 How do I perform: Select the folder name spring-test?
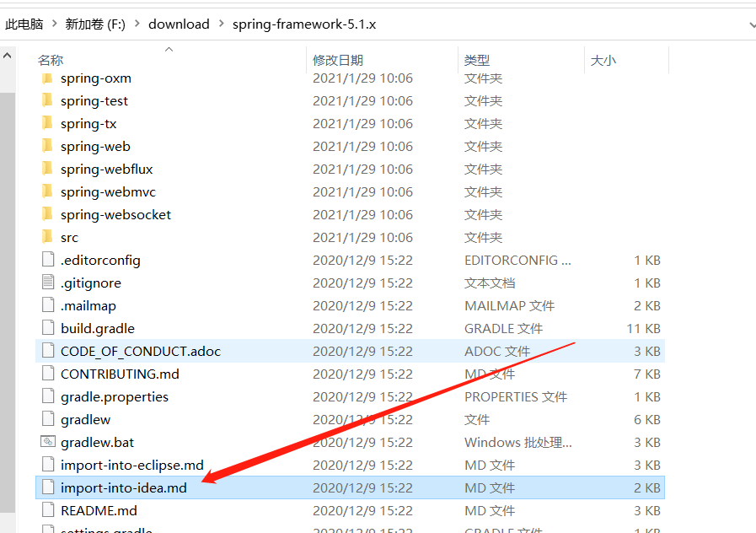coord(94,101)
